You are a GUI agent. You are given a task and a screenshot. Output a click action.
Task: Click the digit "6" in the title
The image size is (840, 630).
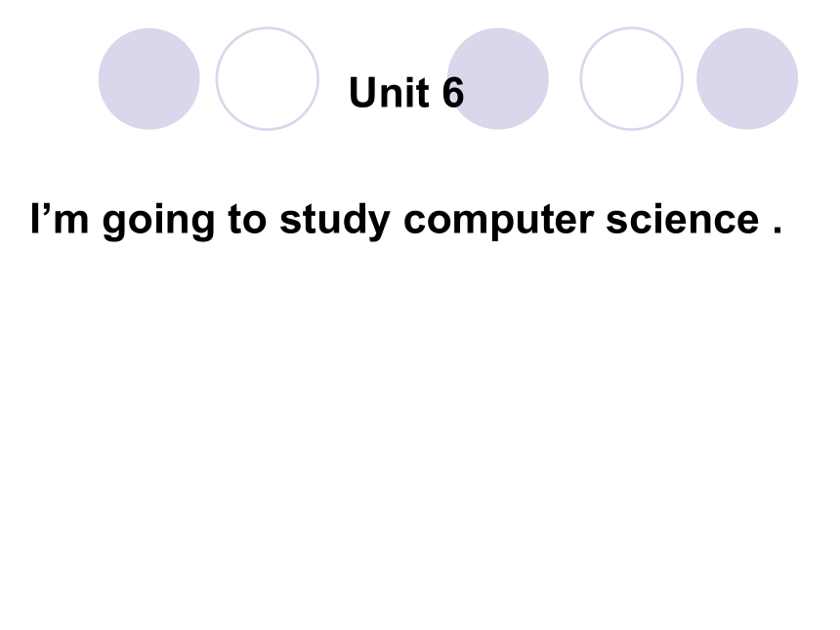453,93
